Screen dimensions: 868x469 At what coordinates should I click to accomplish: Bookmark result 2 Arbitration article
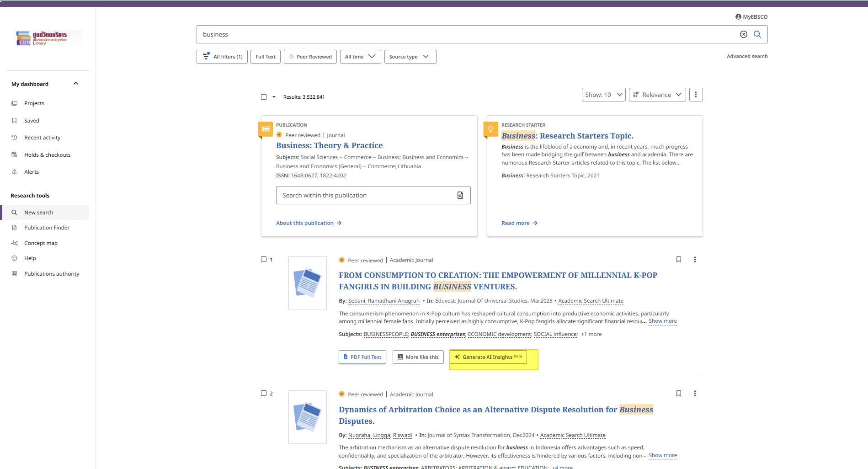click(679, 394)
